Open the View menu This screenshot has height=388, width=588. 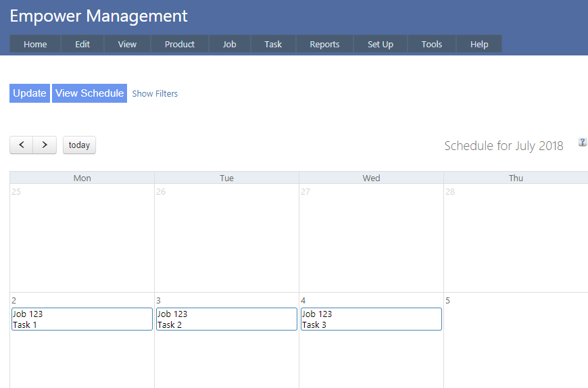127,44
